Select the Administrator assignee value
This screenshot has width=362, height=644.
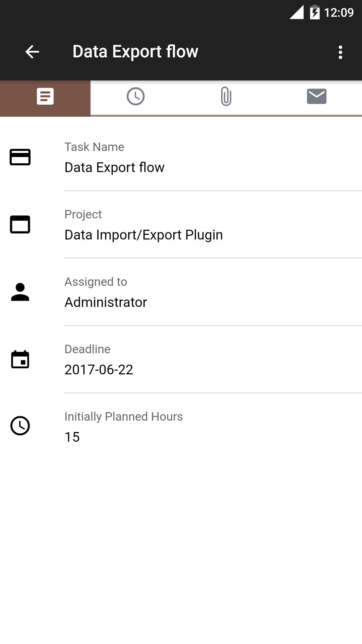[x=106, y=302]
